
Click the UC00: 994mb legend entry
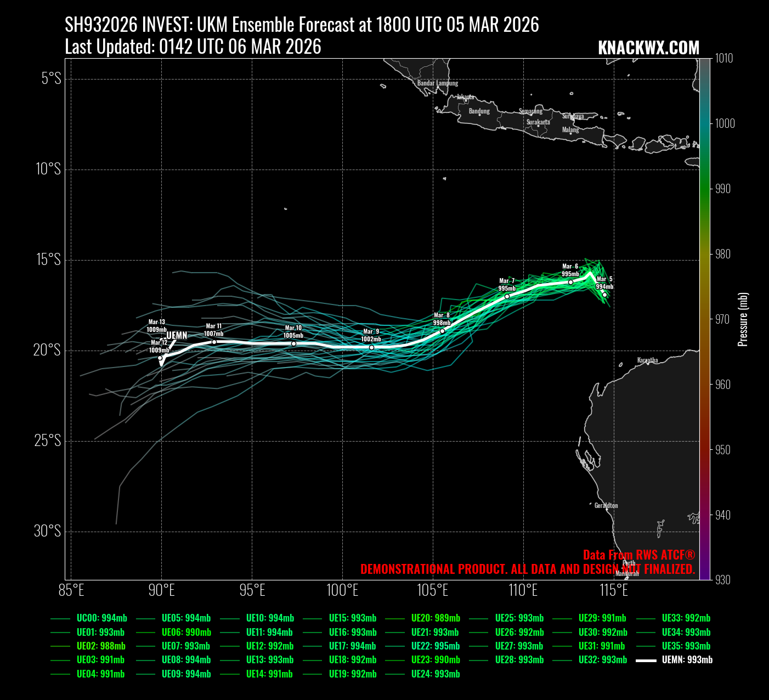[x=101, y=618]
